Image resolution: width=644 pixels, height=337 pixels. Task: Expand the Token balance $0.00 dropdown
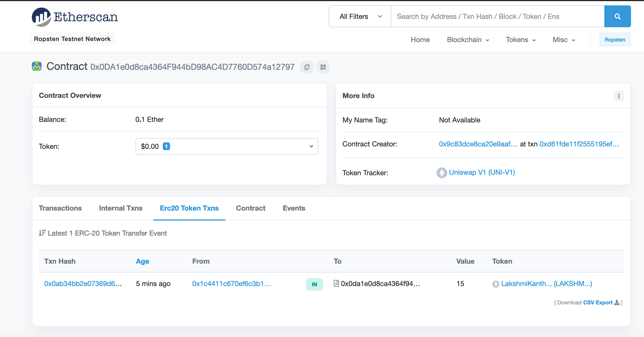[x=227, y=146]
